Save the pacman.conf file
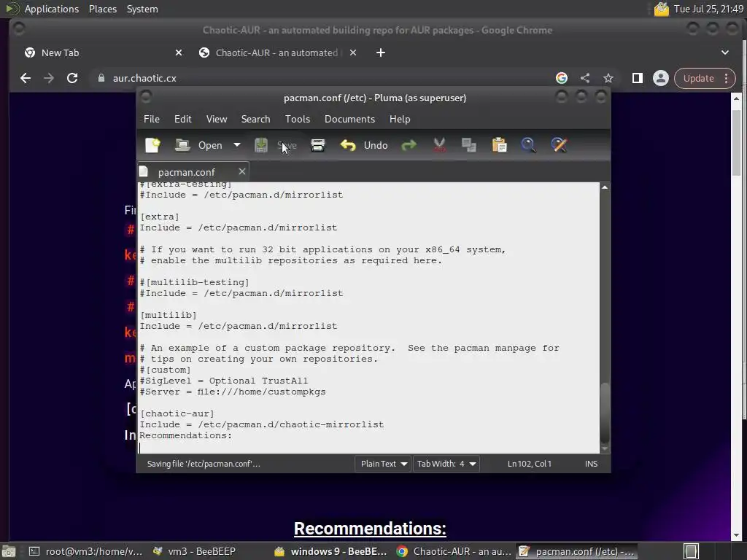 [x=275, y=145]
